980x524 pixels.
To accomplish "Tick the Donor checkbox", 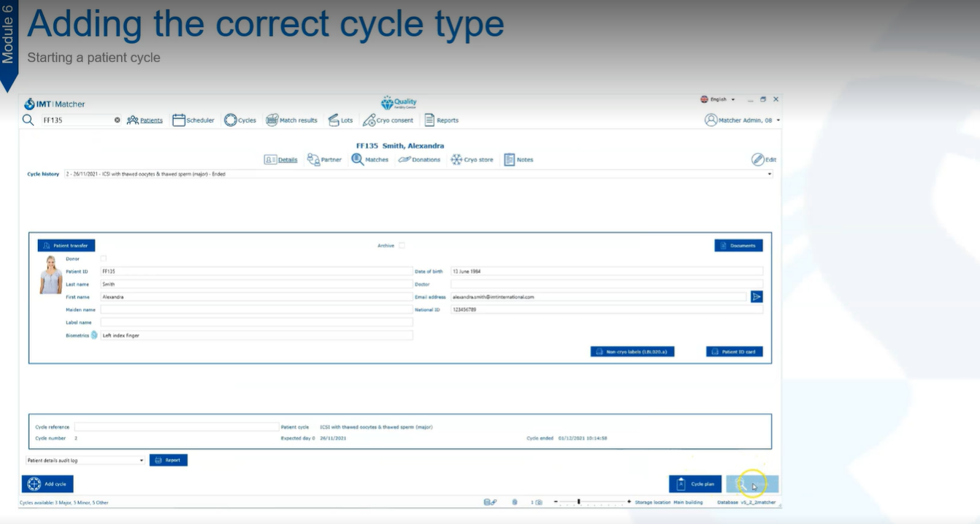I will [103, 258].
